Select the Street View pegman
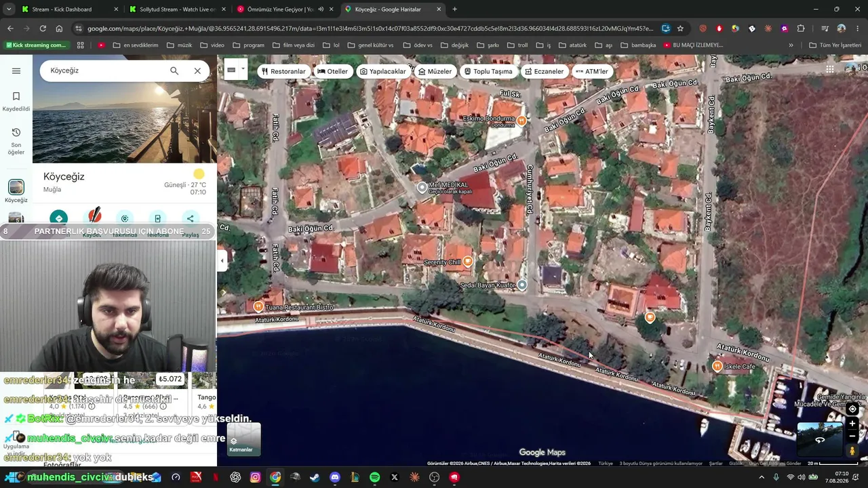868x488 pixels. click(x=852, y=451)
